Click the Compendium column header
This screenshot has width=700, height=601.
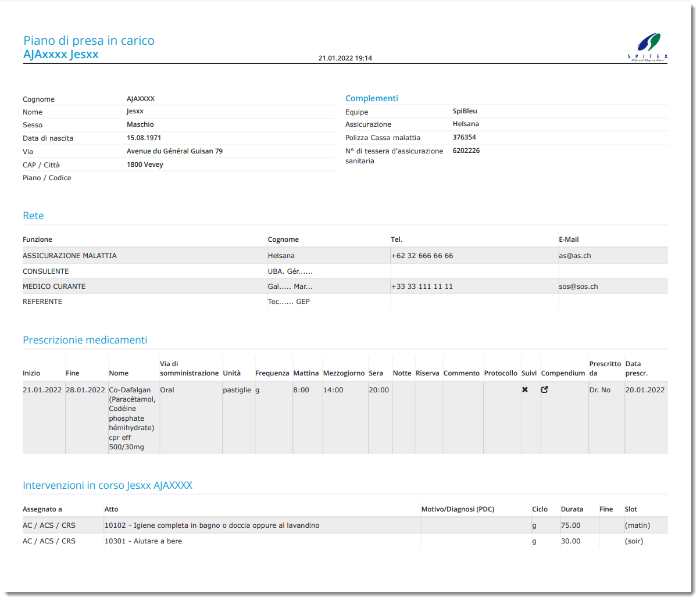click(x=562, y=373)
